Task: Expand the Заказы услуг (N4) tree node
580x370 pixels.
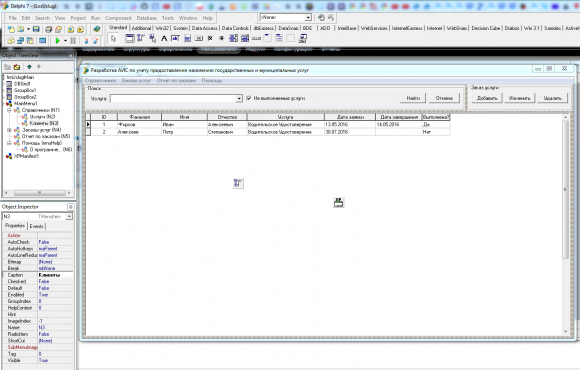Action: (x=9, y=130)
